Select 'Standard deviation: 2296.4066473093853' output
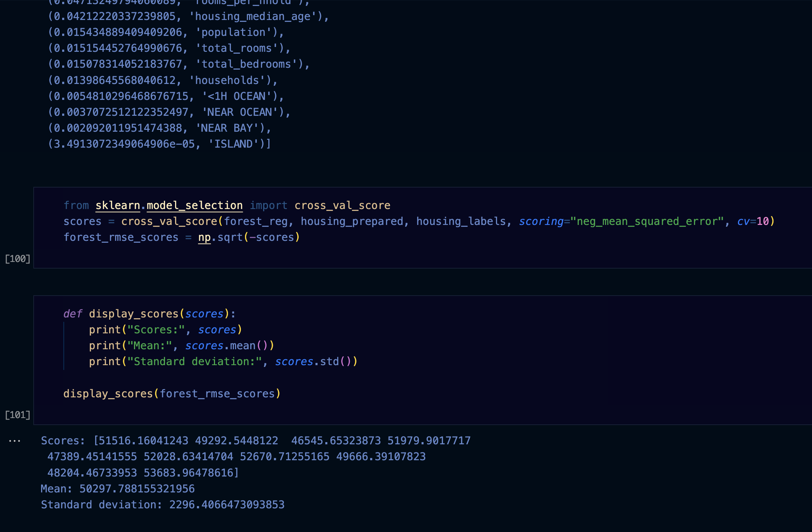812x532 pixels. click(163, 505)
